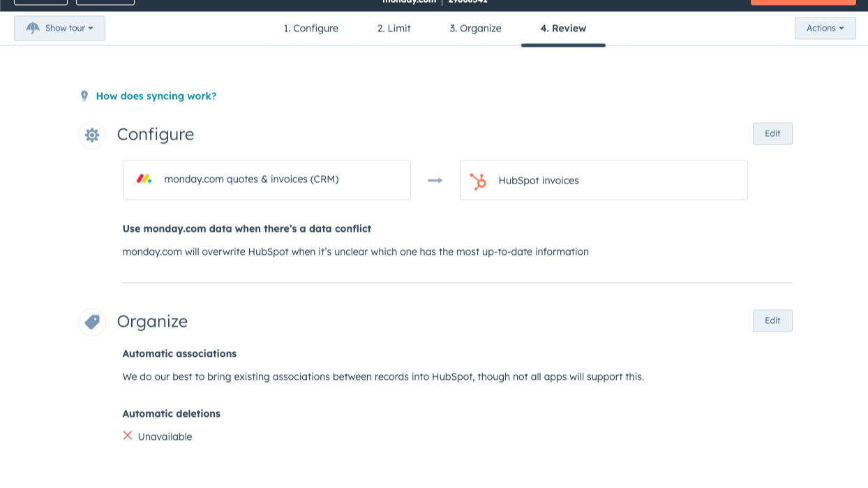Go to the 1. Configure step tab
Viewport: 868px width, 488px height.
tap(310, 29)
